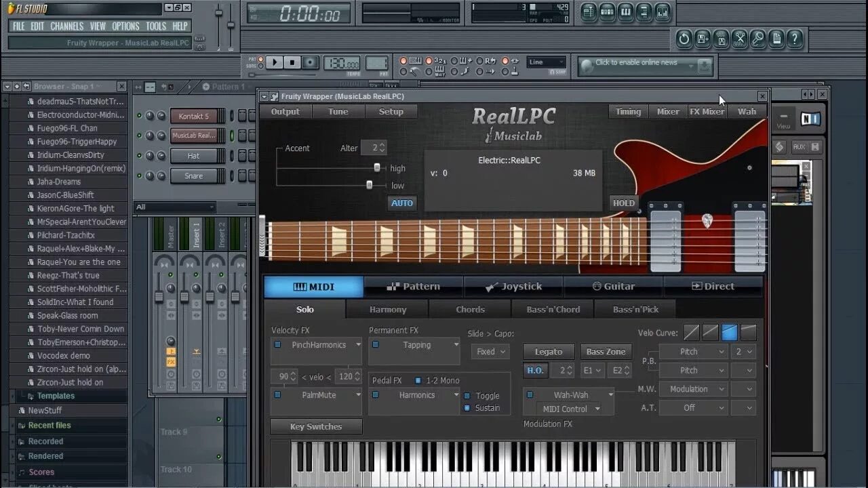Enable the Tapping Permanent FX checkbox

[375, 344]
